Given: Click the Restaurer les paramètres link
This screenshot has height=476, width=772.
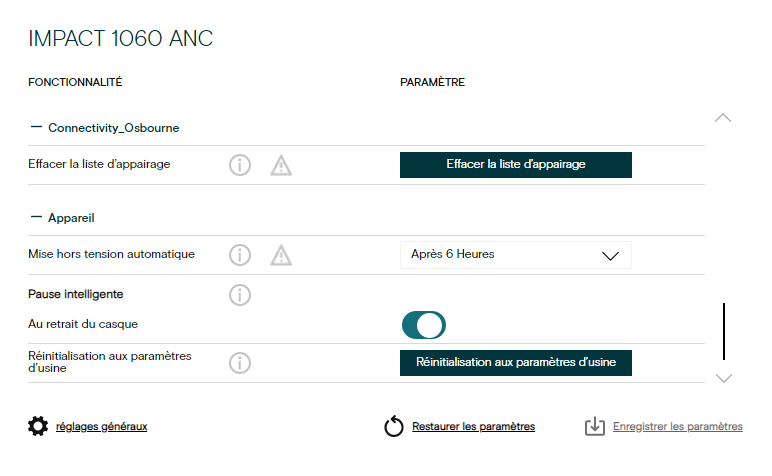Looking at the screenshot, I should [x=473, y=427].
